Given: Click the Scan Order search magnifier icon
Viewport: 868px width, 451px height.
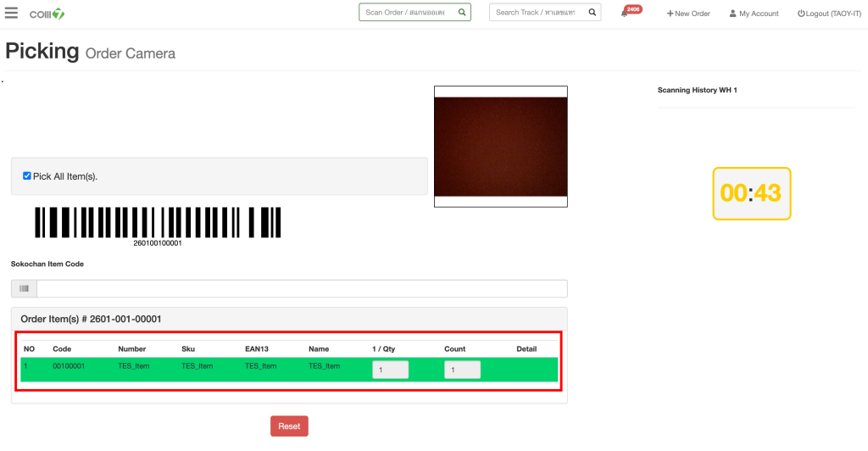Looking at the screenshot, I should tap(462, 13).
